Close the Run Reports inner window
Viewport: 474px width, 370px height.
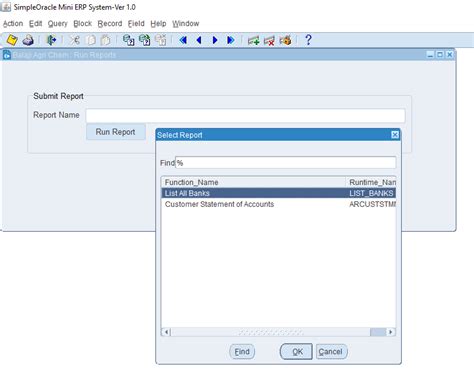click(x=449, y=55)
